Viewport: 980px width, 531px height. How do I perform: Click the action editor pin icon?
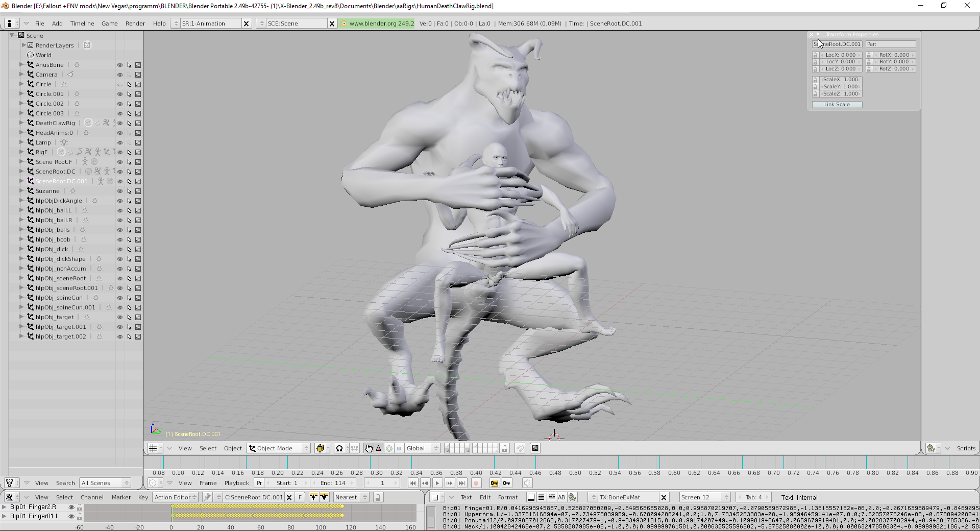(207, 497)
